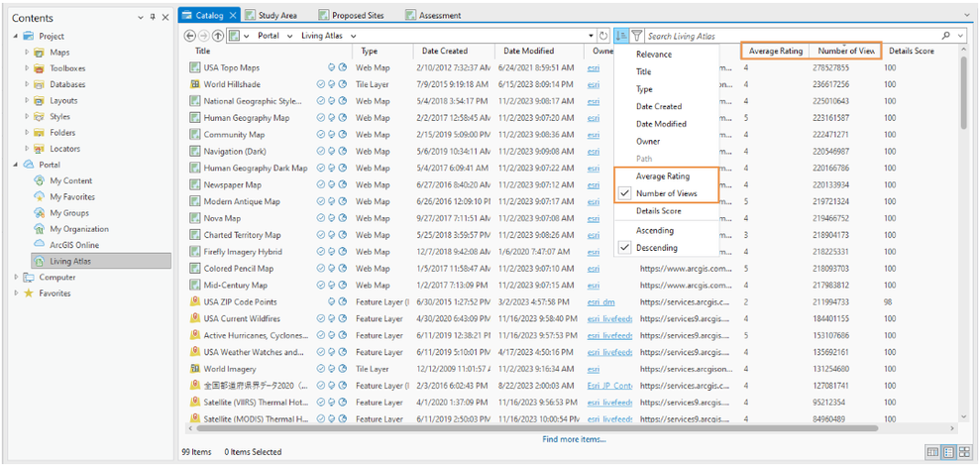Open esri_dm owner link
980x467 pixels.
(600, 302)
